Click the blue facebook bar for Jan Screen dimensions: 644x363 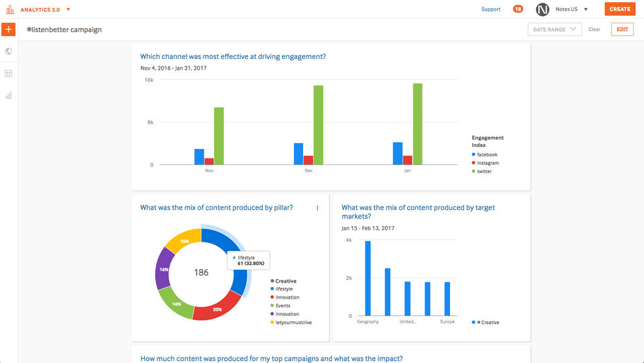[x=398, y=154]
